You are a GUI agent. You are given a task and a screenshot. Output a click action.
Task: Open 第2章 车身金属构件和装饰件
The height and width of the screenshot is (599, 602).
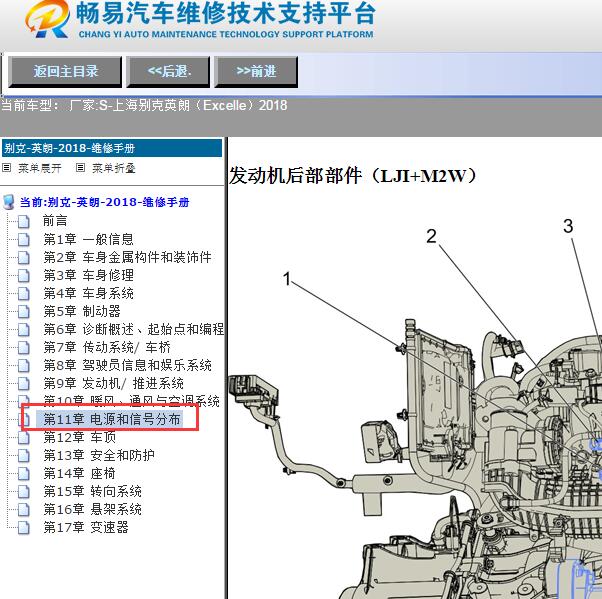(127, 257)
